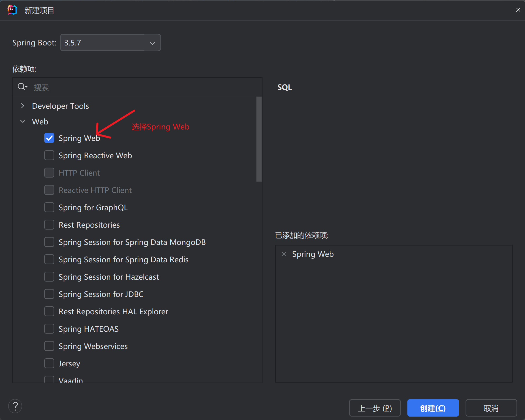This screenshot has height=420, width=525.
Task: Click the 取消 cancel button
Action: click(491, 408)
